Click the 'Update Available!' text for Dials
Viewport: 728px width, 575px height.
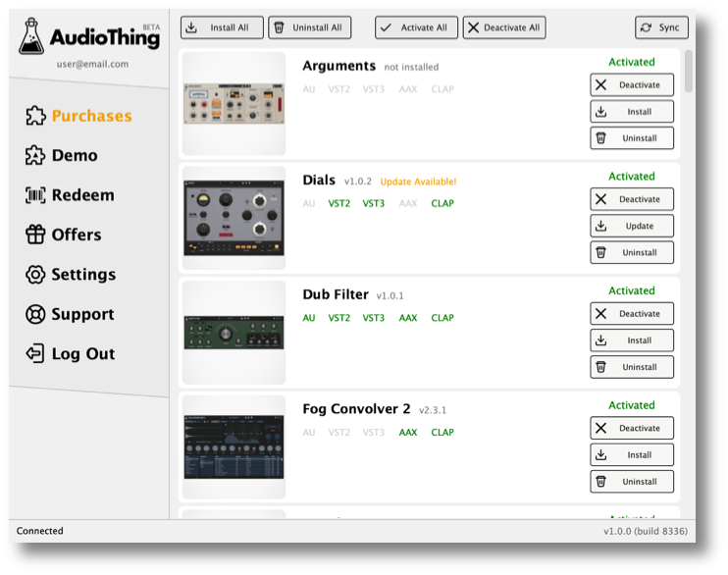418,182
